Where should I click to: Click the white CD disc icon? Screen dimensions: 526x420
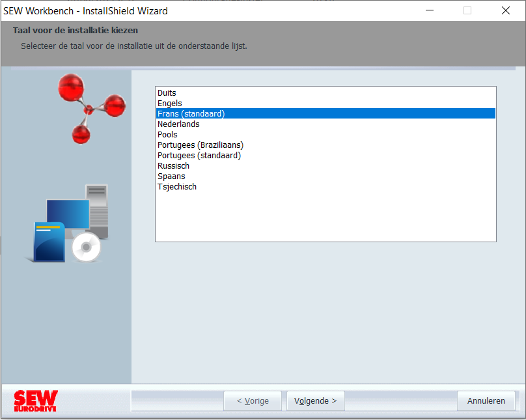(86, 247)
